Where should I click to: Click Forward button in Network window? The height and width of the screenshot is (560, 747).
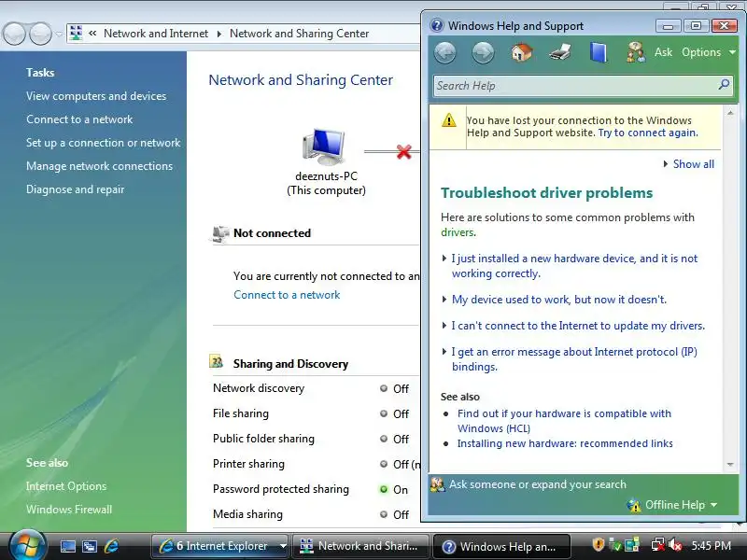40,35
